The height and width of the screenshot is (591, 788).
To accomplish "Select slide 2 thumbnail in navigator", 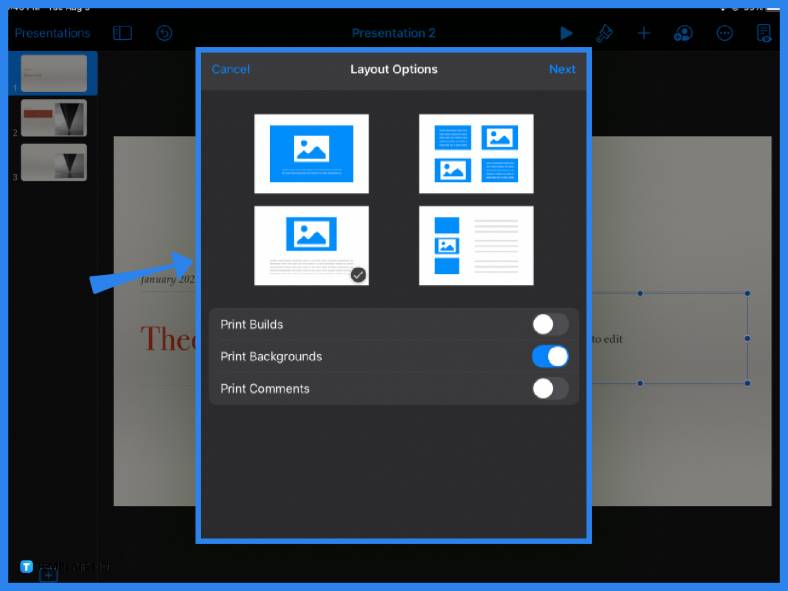I will click(54, 118).
